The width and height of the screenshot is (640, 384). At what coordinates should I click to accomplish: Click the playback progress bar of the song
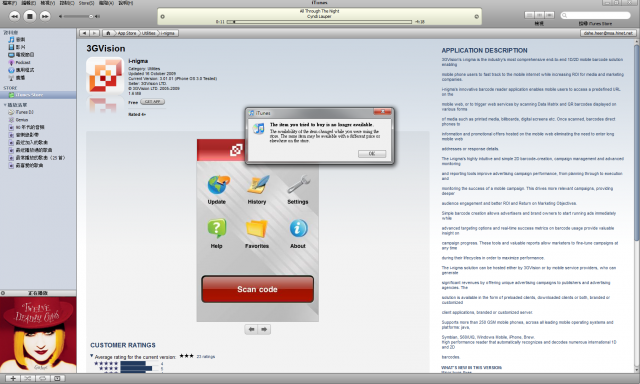tap(319, 22)
